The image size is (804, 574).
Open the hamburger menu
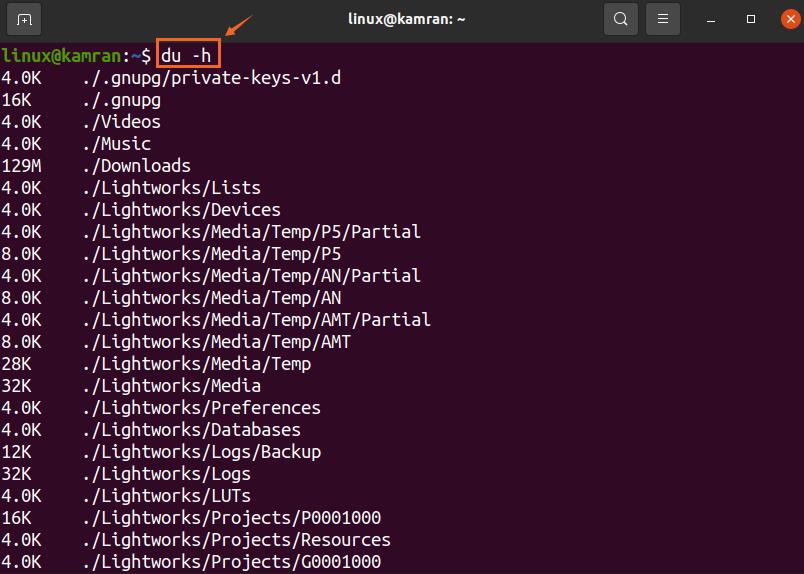pyautogui.click(x=662, y=19)
